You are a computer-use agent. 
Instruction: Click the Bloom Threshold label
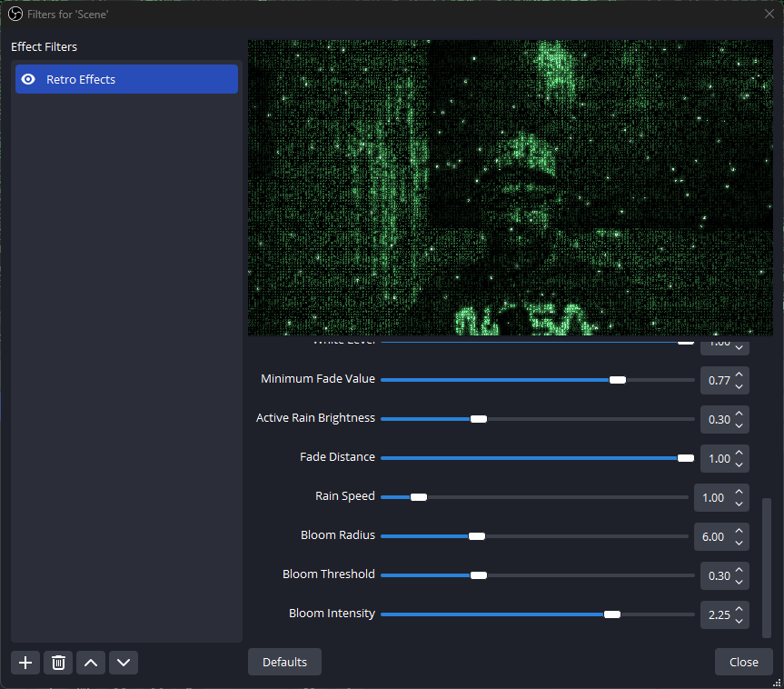[329, 574]
